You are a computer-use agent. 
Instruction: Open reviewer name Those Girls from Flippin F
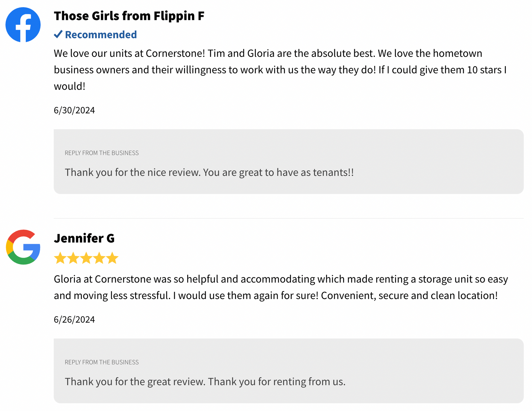pyautogui.click(x=129, y=16)
